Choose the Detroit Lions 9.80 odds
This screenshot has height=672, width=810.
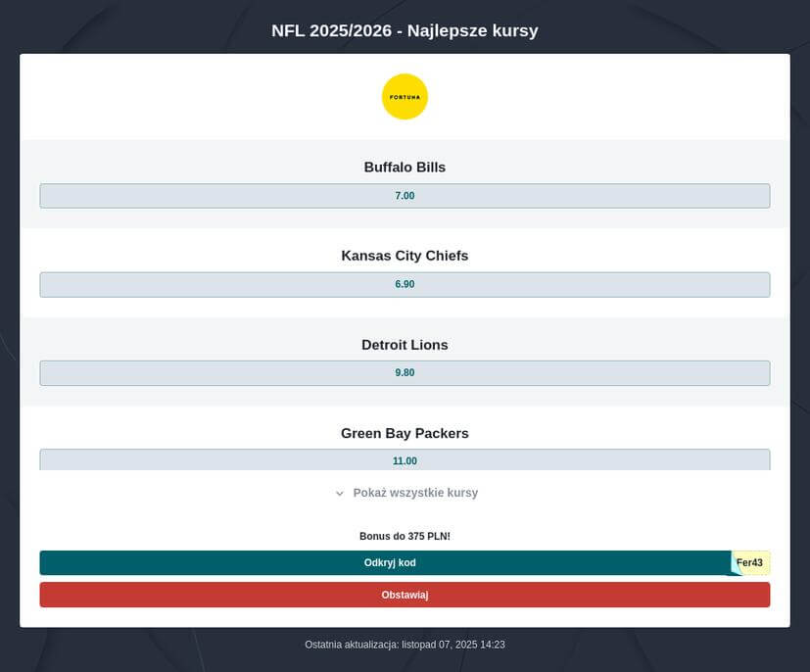(405, 373)
